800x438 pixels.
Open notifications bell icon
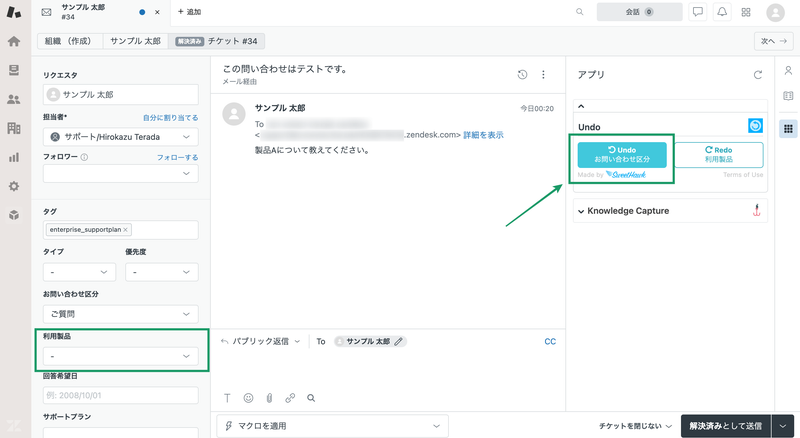(722, 12)
